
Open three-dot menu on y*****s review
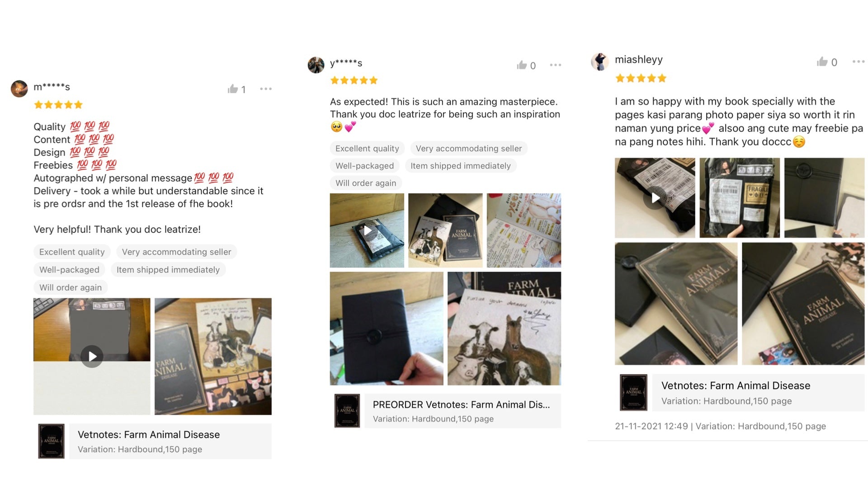click(x=556, y=65)
